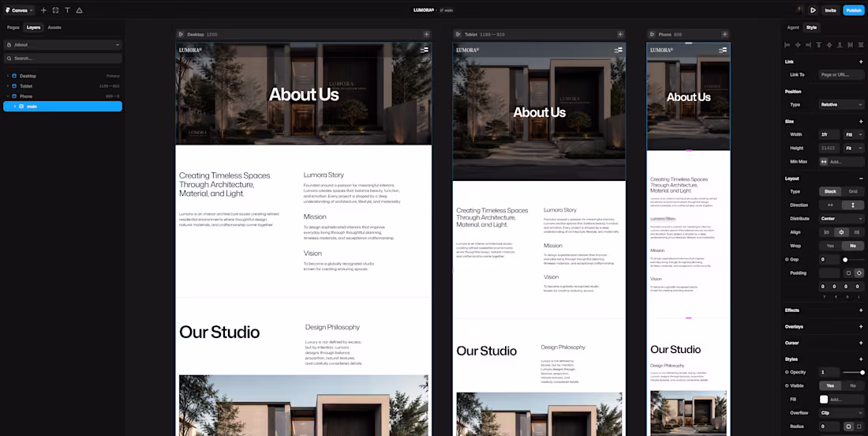Open the /about page dropdown
The image size is (868, 436).
coord(62,45)
